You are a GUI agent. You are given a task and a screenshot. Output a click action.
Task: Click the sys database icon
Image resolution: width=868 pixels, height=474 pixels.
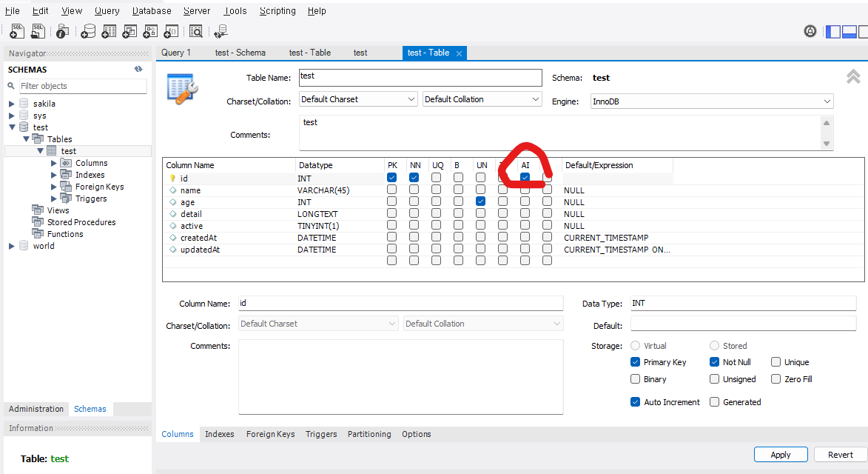[24, 116]
